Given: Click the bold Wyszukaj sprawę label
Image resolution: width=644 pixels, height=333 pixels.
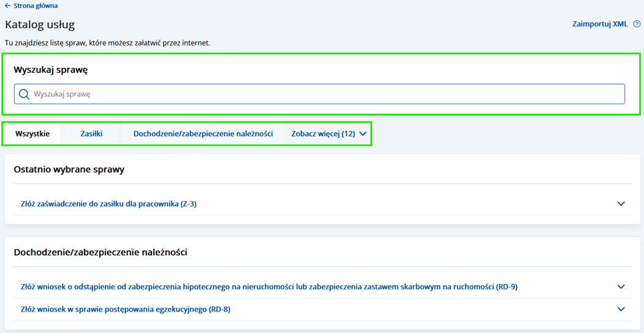Looking at the screenshot, I should pos(51,70).
